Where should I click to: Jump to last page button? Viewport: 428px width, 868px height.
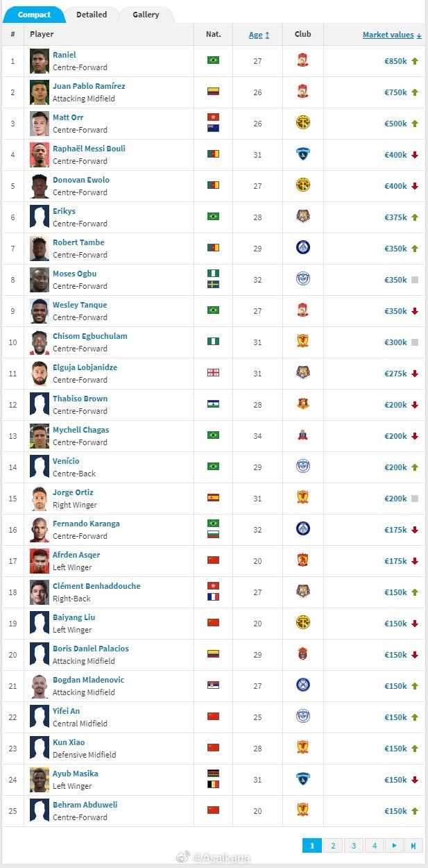tap(414, 846)
